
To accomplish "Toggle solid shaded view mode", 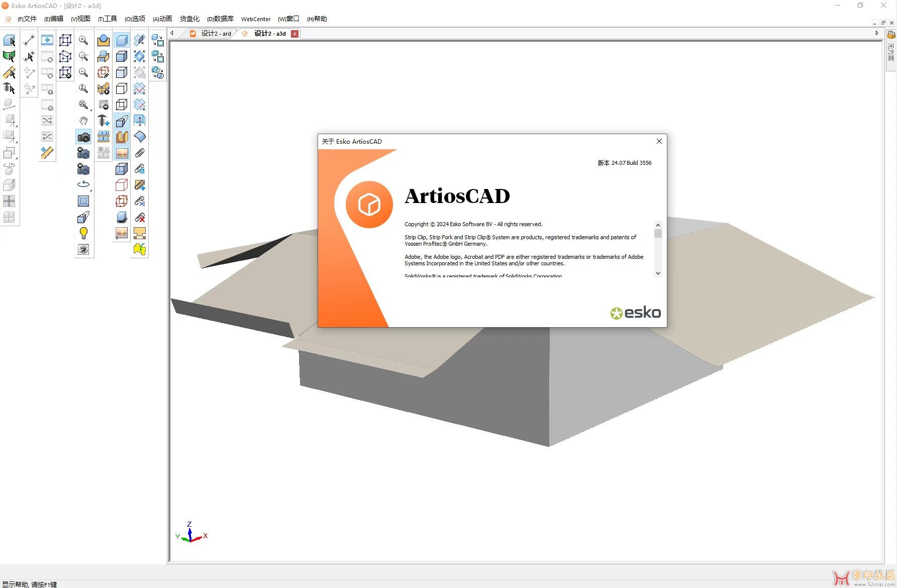I will 122,40.
